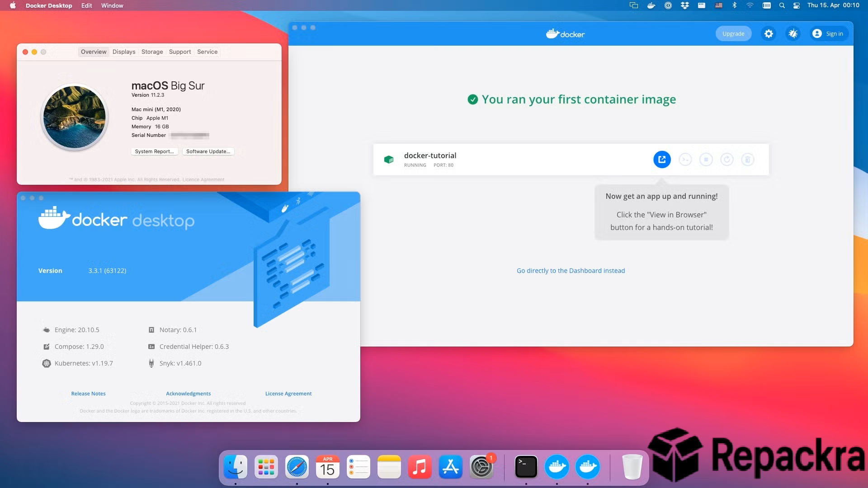Click the macOS Big Sur wallpaper thumbnail

pyautogui.click(x=75, y=117)
